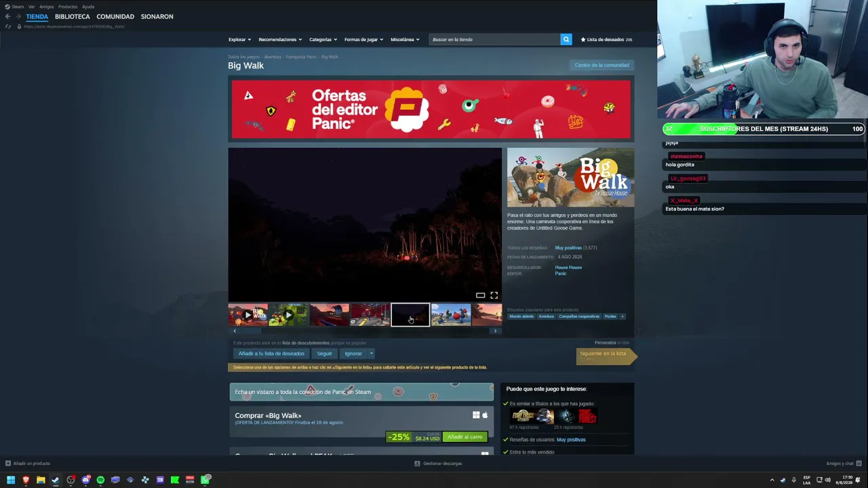Open Brave browser from taskbar
This screenshot has width=868, height=488.
[26, 480]
